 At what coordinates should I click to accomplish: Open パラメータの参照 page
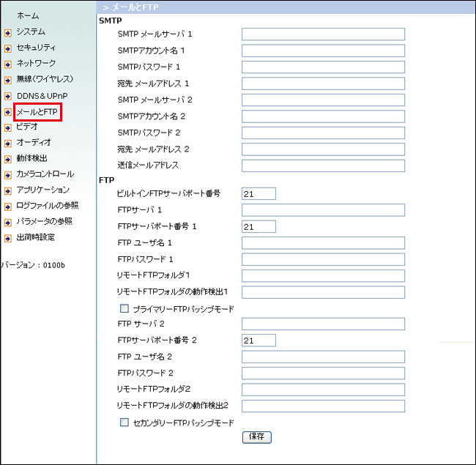click(x=45, y=221)
